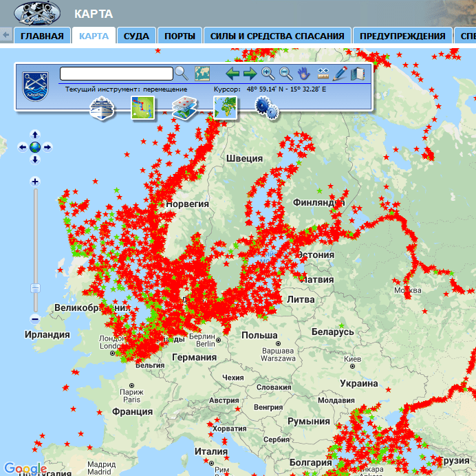
Task: Choose the pencil drawing tool
Action: tap(340, 74)
